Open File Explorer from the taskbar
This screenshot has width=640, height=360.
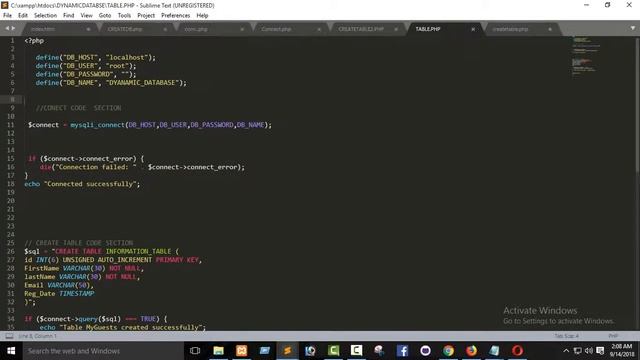219,351
